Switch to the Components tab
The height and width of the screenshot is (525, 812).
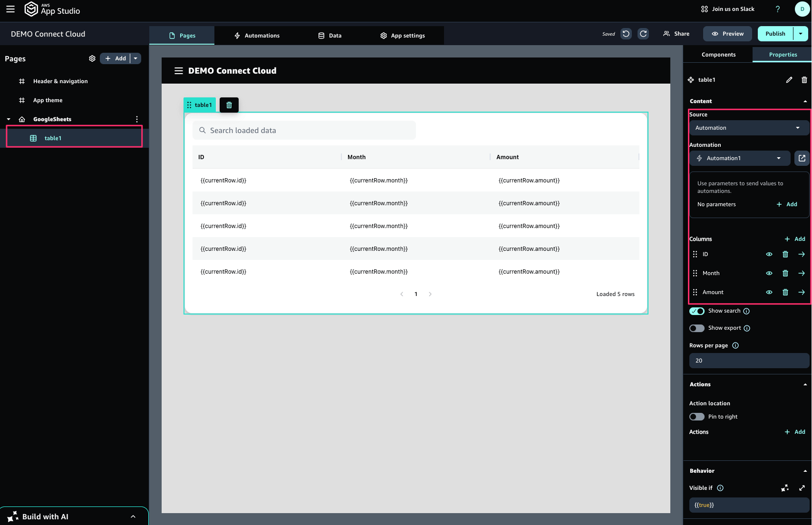tap(718, 55)
